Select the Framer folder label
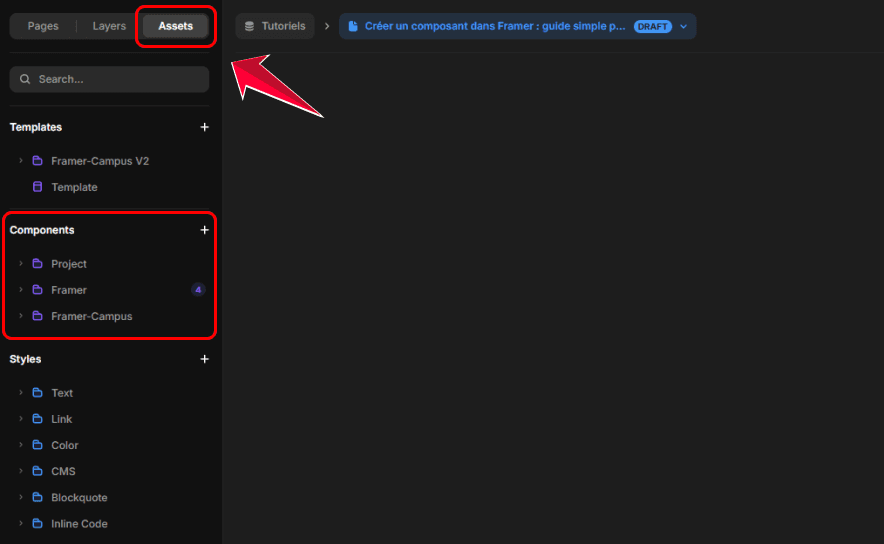The width and height of the screenshot is (884, 544). (x=69, y=290)
